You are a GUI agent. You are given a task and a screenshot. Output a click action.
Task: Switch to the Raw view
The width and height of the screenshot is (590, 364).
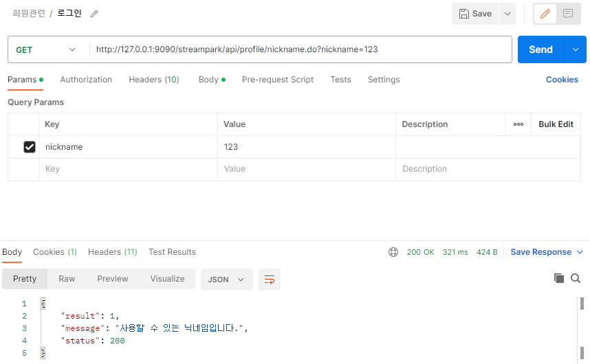coord(67,279)
